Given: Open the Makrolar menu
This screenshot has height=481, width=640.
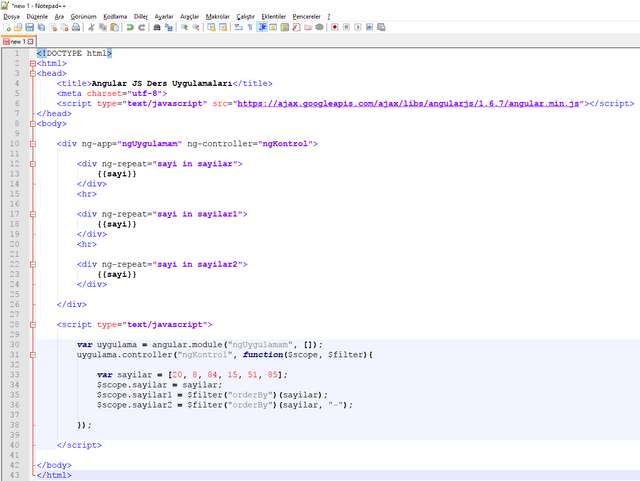Looking at the screenshot, I should (x=218, y=17).
